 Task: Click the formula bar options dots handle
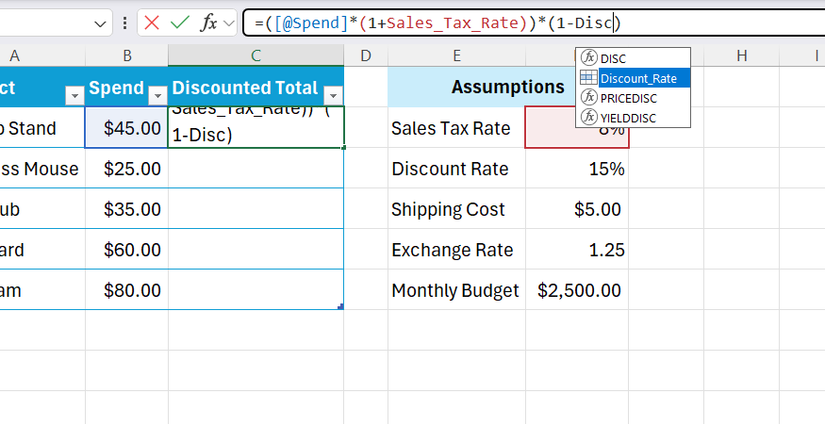click(x=124, y=23)
